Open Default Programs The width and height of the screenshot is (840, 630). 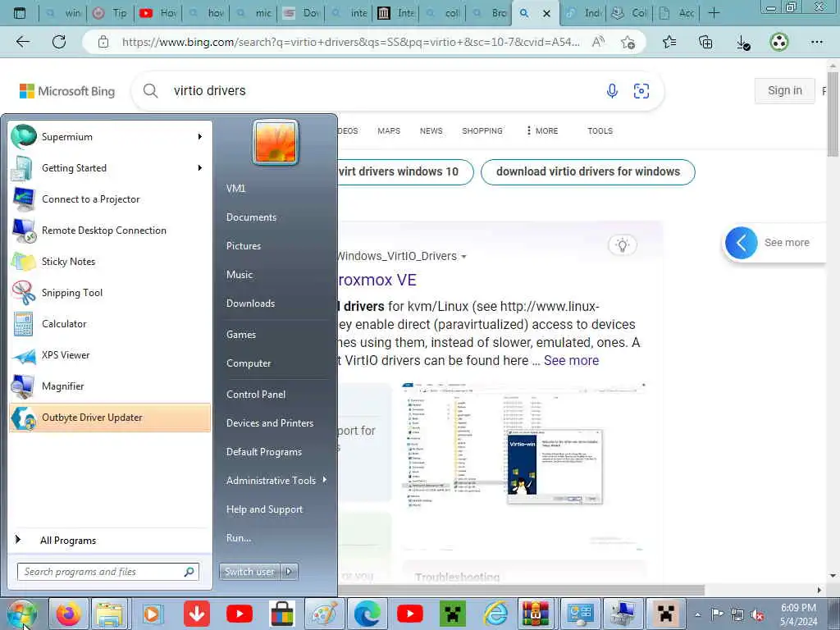click(264, 452)
